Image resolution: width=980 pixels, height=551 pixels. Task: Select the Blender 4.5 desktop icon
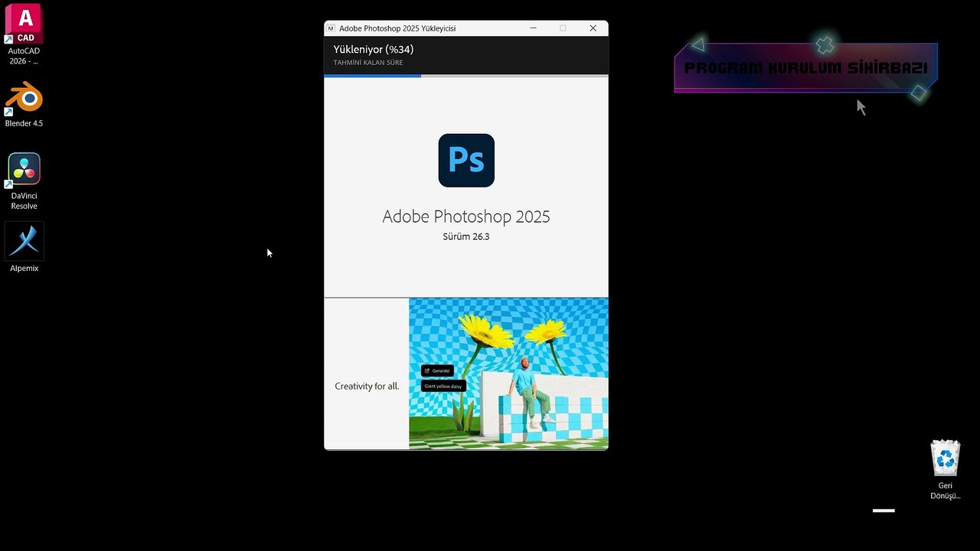(x=24, y=105)
